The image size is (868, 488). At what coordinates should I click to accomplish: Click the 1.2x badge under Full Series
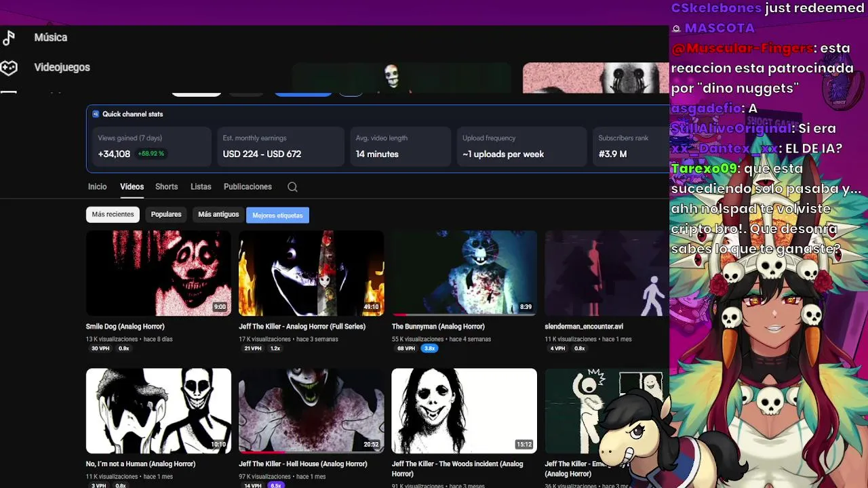275,348
